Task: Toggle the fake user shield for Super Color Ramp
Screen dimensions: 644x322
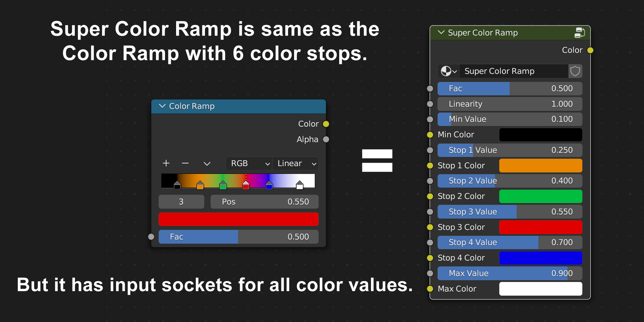Action: [x=575, y=71]
